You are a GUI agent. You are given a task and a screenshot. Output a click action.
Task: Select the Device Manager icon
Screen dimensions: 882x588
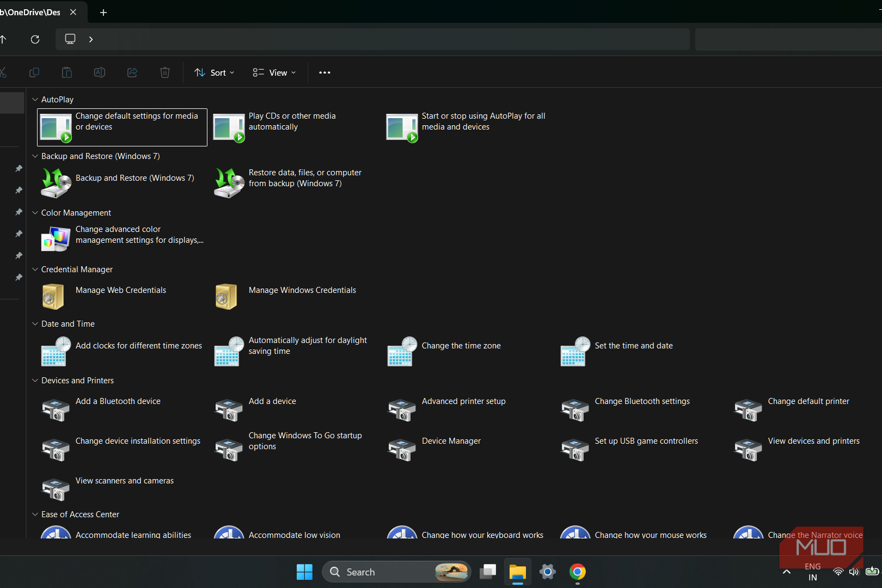[x=402, y=450]
